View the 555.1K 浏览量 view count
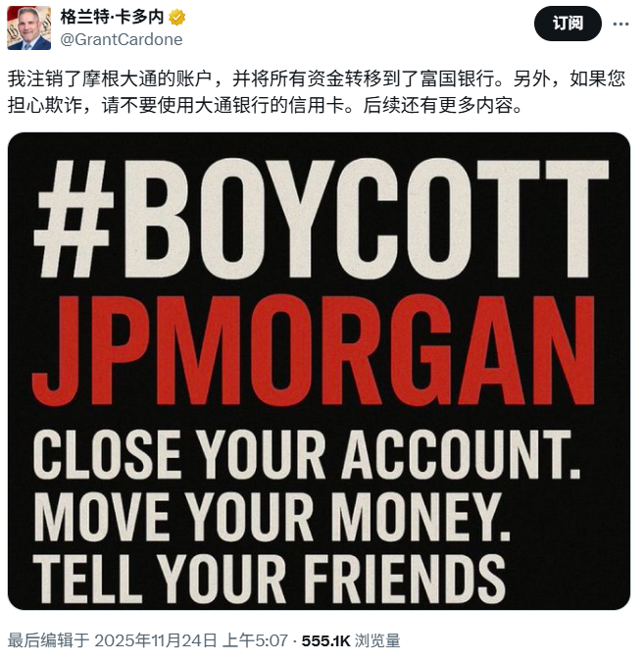 [x=351, y=640]
